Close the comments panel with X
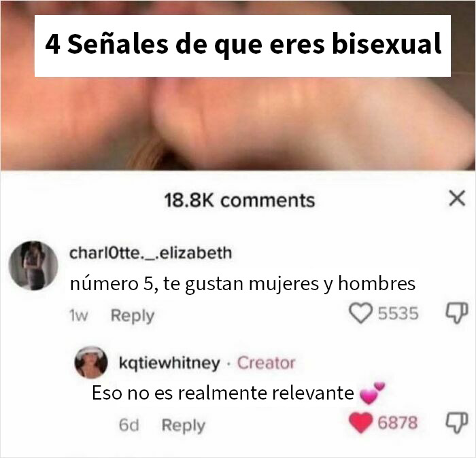The height and width of the screenshot is (458, 476). (457, 198)
